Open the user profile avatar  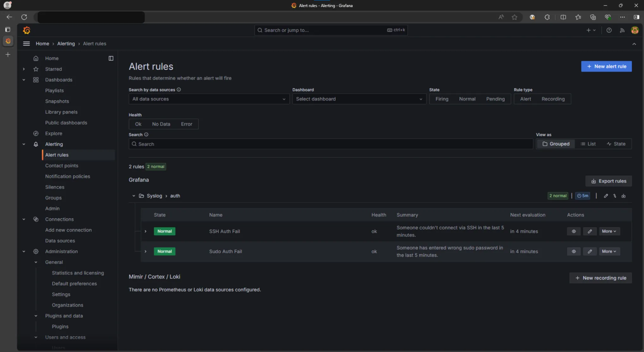click(635, 30)
